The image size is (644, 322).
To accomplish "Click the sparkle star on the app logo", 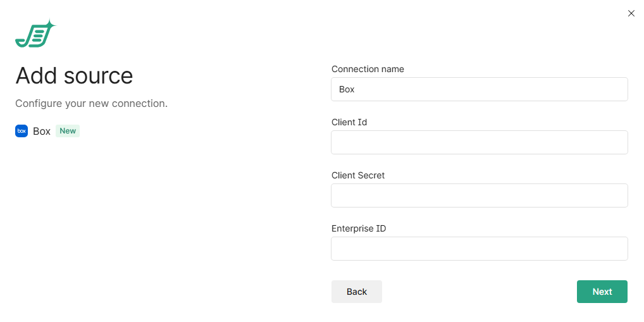I will click(50, 26).
